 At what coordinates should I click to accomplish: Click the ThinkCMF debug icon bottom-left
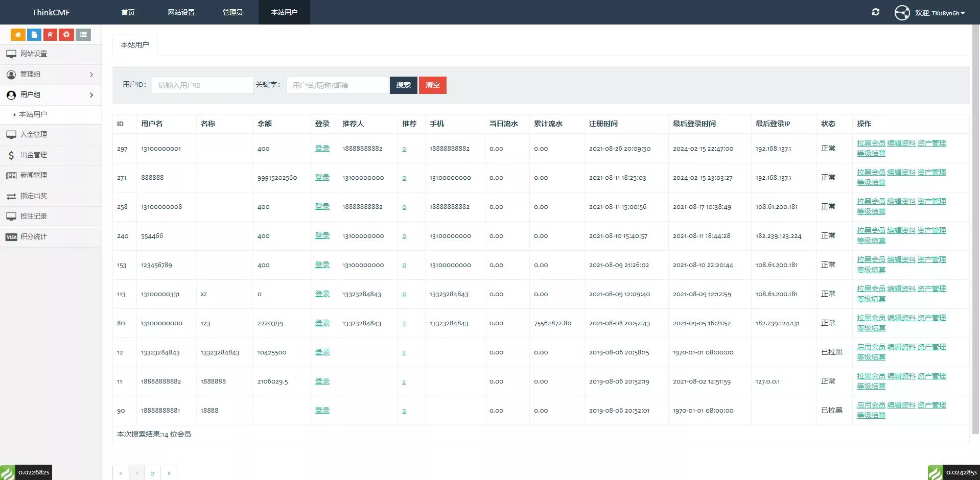point(8,472)
